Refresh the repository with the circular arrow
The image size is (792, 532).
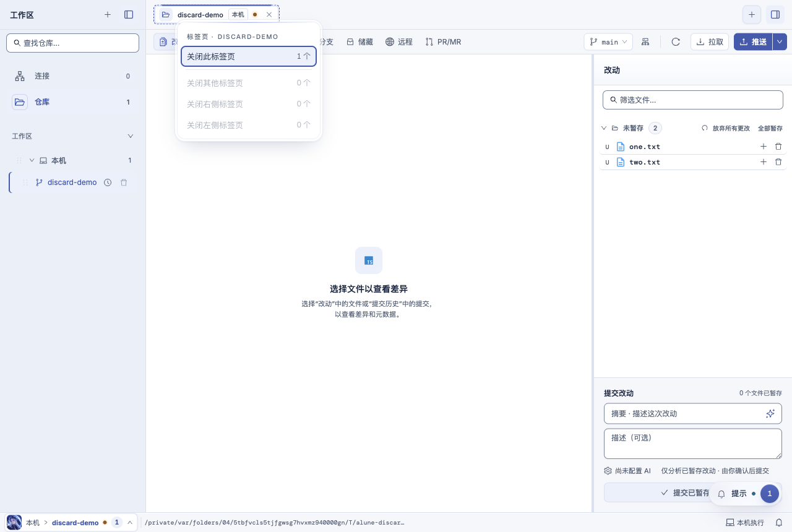(676, 42)
